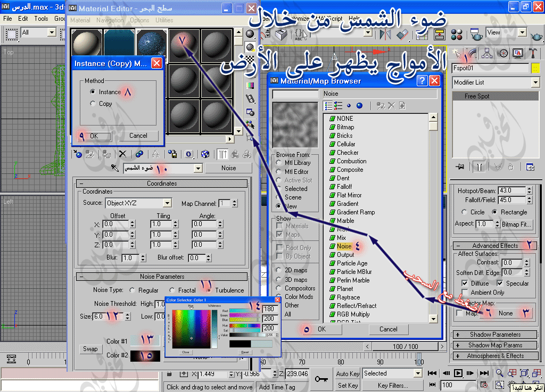
Task: Click the Selection Lock key icon
Action: (x=321, y=379)
